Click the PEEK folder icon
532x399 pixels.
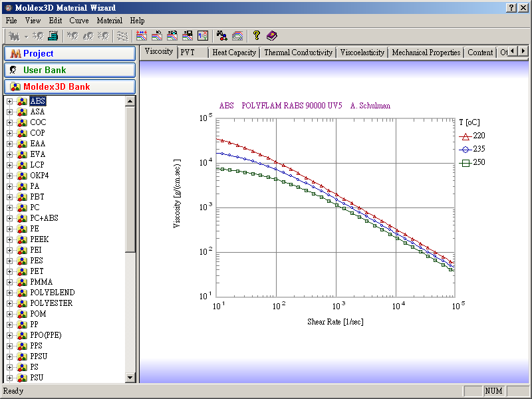22,239
